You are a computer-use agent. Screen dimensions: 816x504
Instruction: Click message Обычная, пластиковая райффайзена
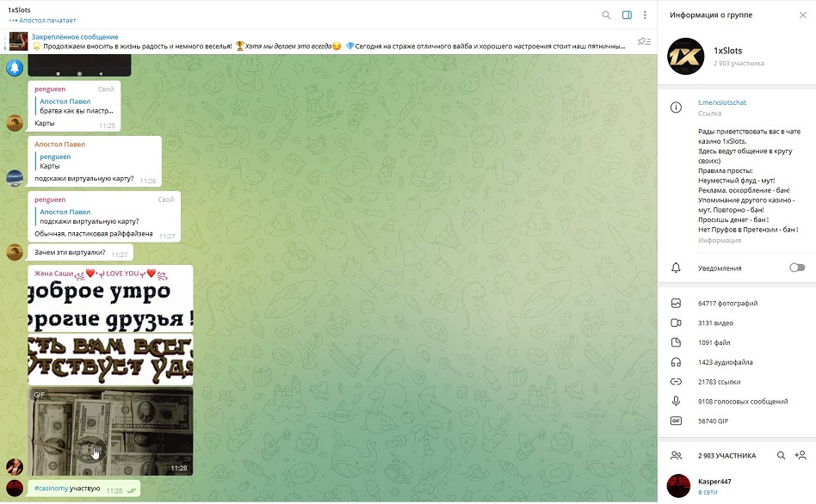pos(94,234)
